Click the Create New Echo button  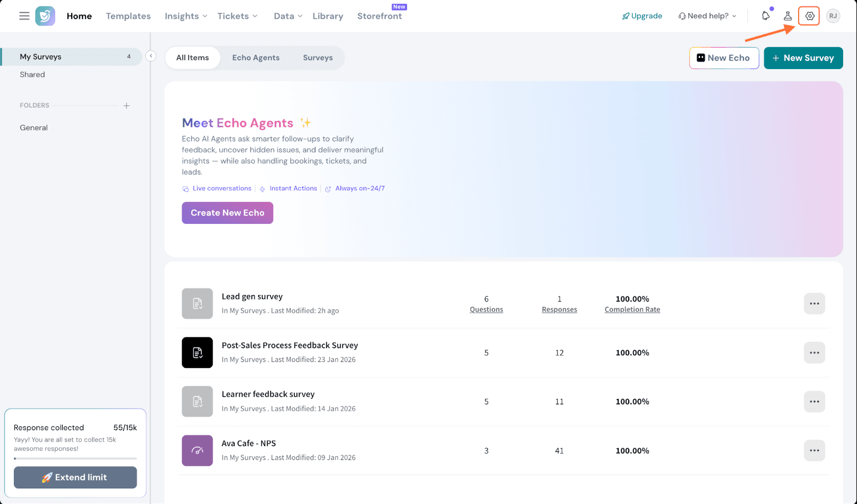coord(227,213)
